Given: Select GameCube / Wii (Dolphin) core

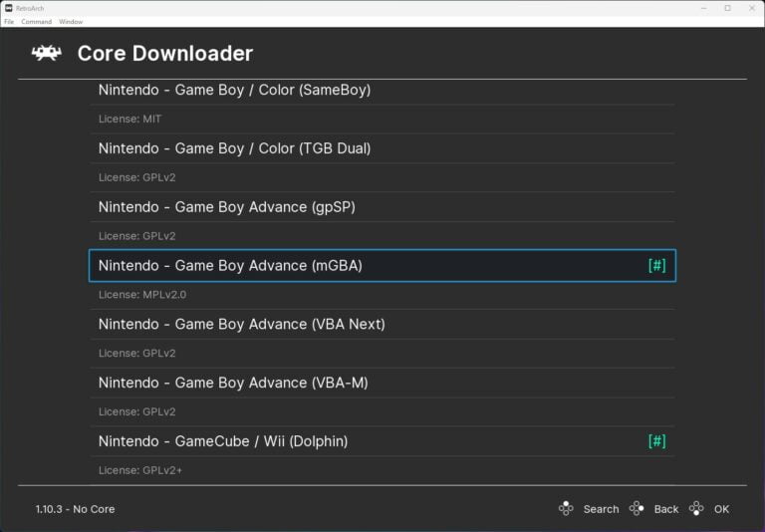Looking at the screenshot, I should coord(223,441).
